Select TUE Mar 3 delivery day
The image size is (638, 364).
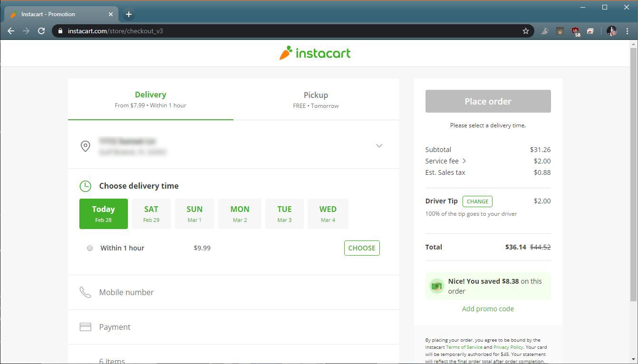point(284,214)
